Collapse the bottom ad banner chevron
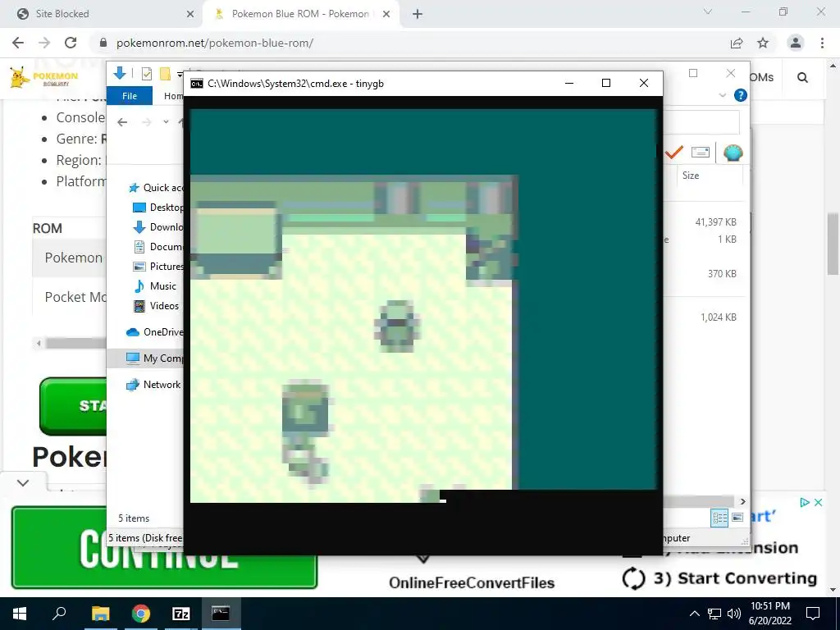Viewport: 840px width, 630px height. click(23, 482)
